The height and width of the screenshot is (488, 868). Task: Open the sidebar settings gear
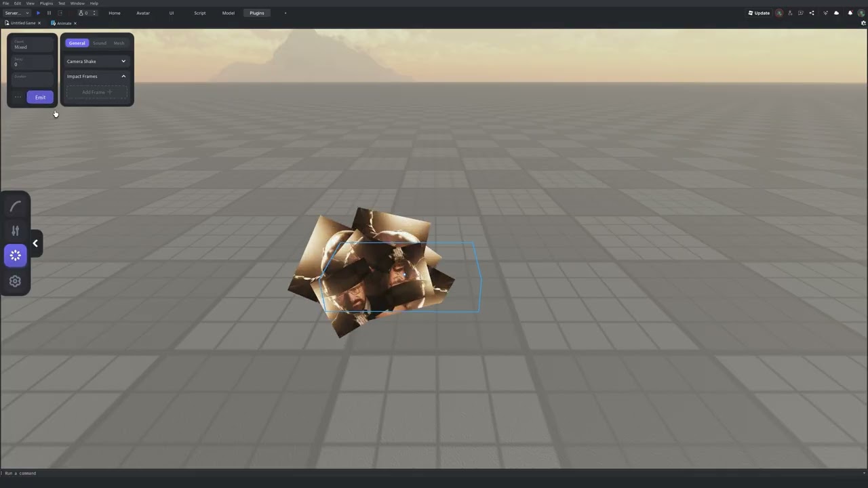click(16, 281)
